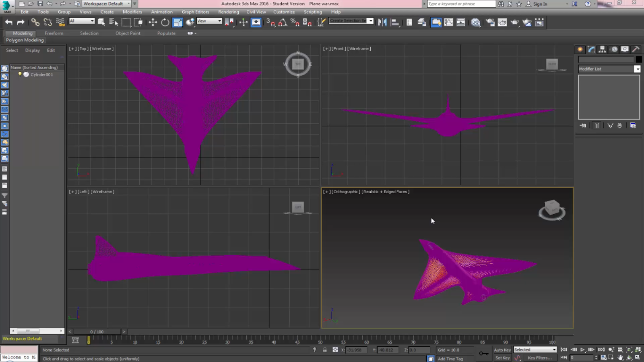Open the Modifiers menu
The height and width of the screenshot is (362, 644).
point(132,12)
